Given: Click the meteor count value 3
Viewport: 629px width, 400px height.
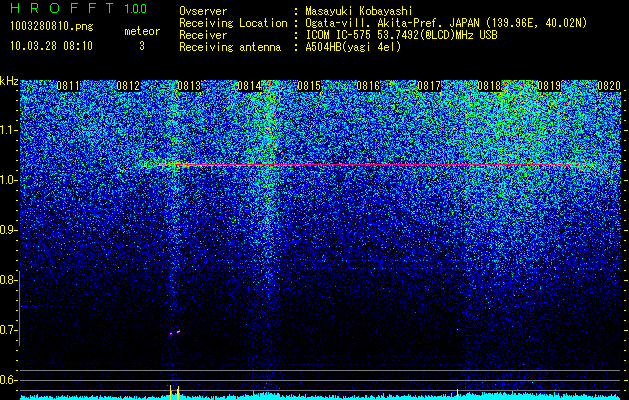Looking at the screenshot, I should coord(142,46).
